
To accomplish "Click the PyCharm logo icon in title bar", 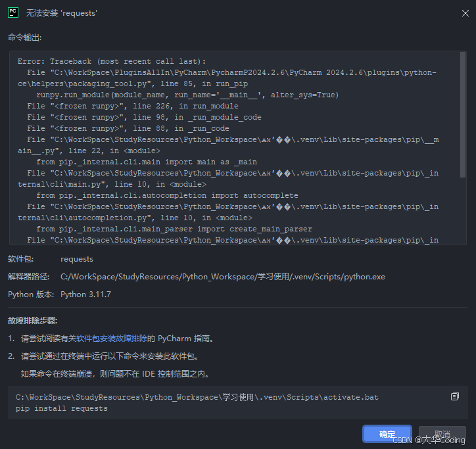I will pos(13,12).
